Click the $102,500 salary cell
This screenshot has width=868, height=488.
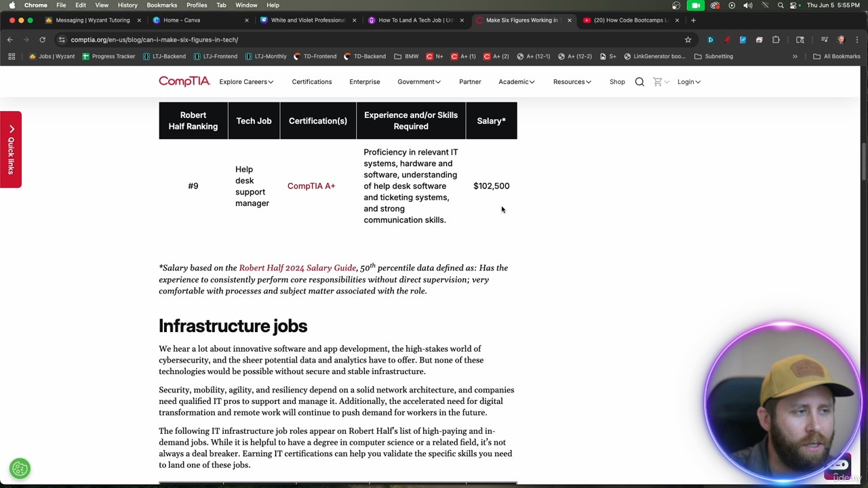(x=492, y=186)
